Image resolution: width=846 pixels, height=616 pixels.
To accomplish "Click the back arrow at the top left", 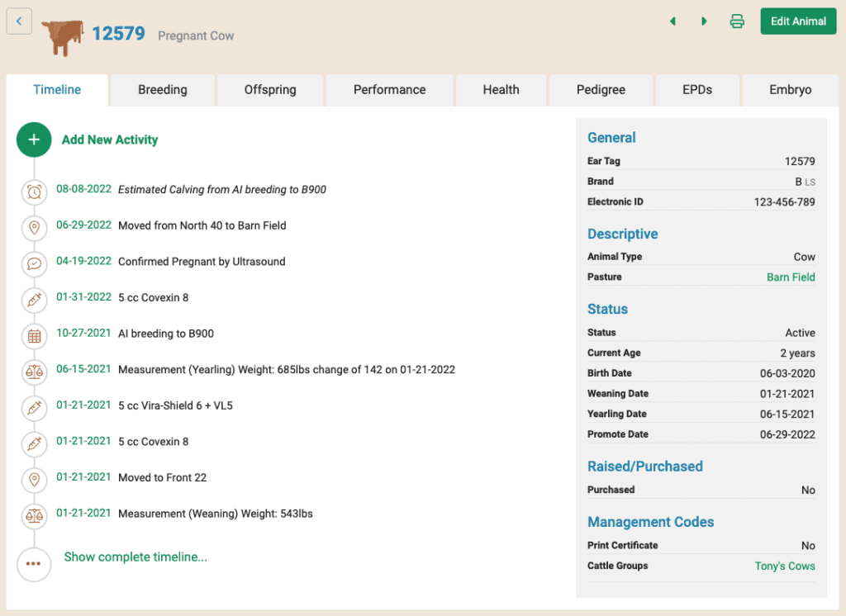I will pyautogui.click(x=19, y=21).
